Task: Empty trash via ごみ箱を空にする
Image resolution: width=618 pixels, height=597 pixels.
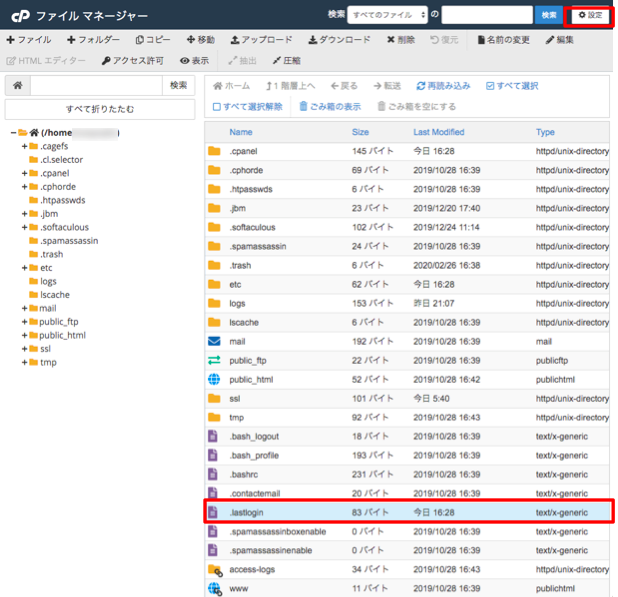Action: coord(416,106)
